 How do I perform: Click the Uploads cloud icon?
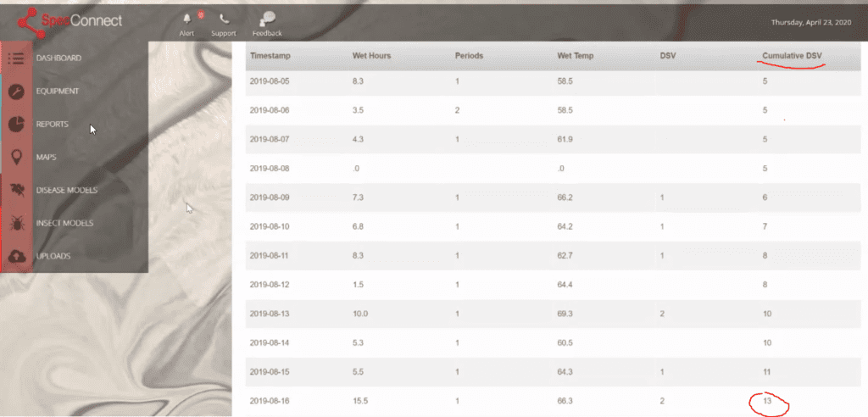coord(17,257)
